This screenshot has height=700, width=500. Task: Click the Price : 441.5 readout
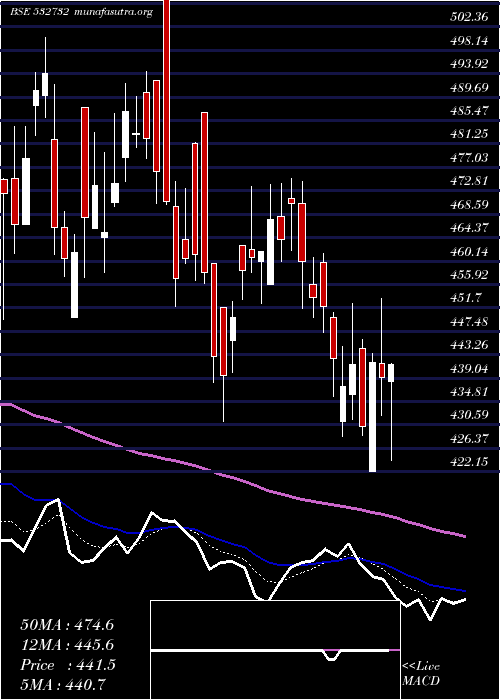pyautogui.click(x=68, y=665)
